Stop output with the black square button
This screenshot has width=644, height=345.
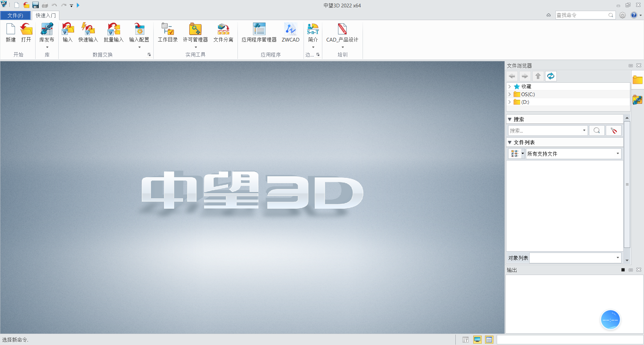pos(623,270)
